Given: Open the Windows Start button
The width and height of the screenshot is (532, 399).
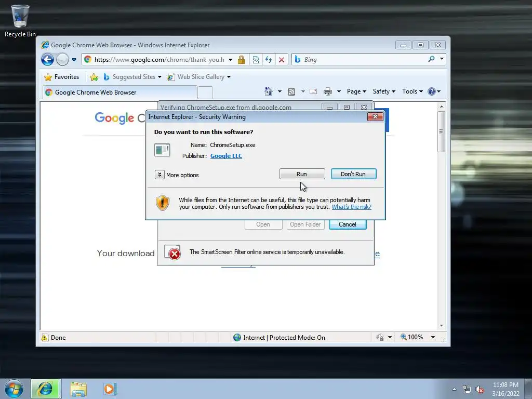Looking at the screenshot, I should 14,389.
